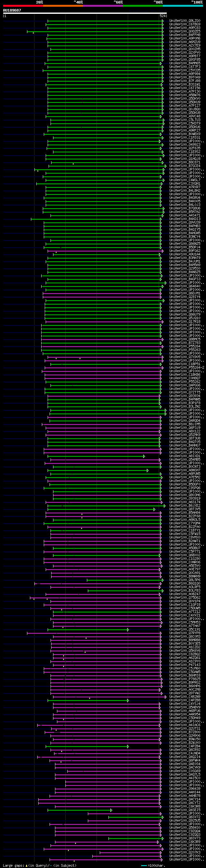Open hit UniRef100_Q9SF85

pyautogui.click(x=185, y=60)
